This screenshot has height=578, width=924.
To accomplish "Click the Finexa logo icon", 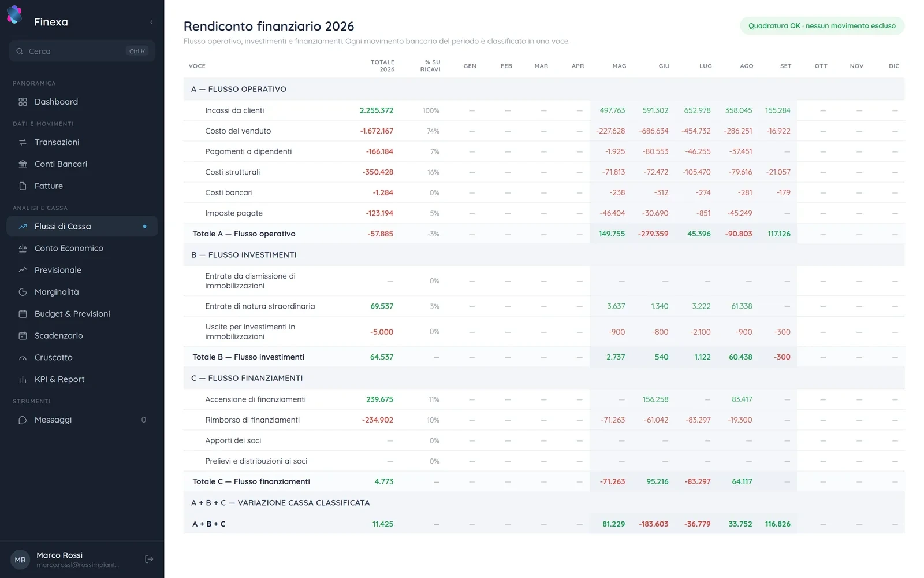I will (x=14, y=15).
